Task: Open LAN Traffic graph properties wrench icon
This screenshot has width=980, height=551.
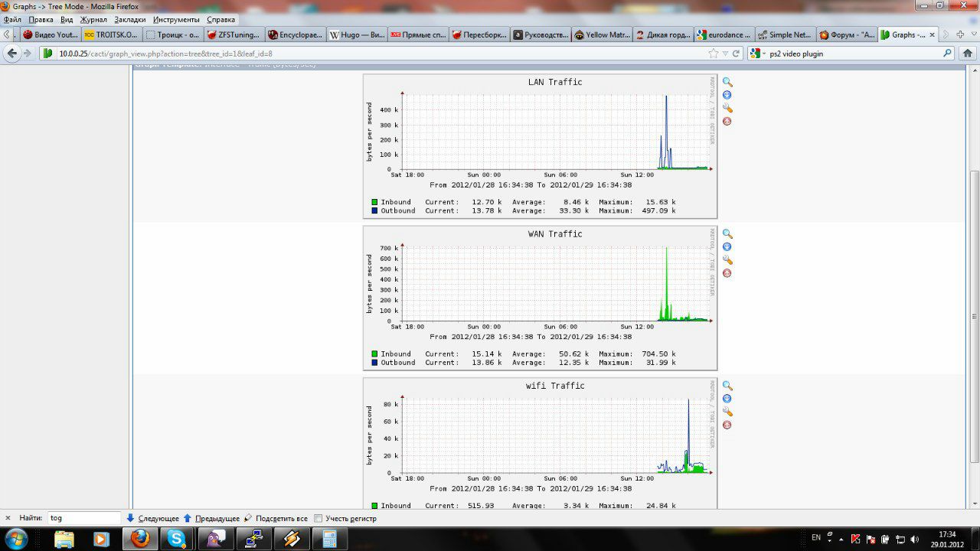Action: (727, 108)
